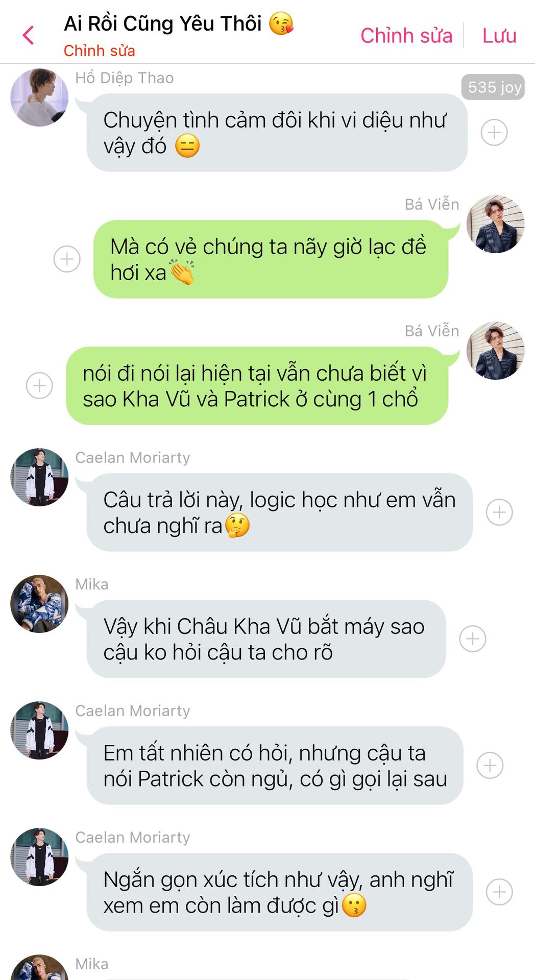535x980 pixels.
Task: Tap Lưu to save the story
Action: (x=499, y=36)
